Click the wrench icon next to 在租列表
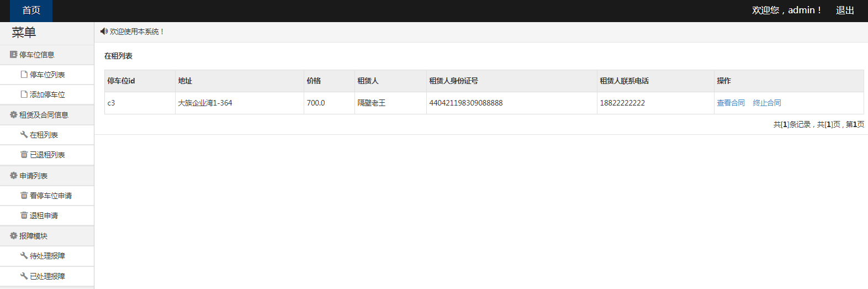The height and width of the screenshot is (289, 868). click(24, 135)
